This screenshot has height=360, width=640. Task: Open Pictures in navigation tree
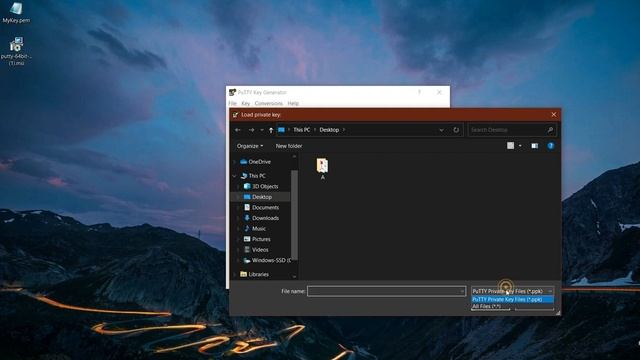click(x=261, y=239)
